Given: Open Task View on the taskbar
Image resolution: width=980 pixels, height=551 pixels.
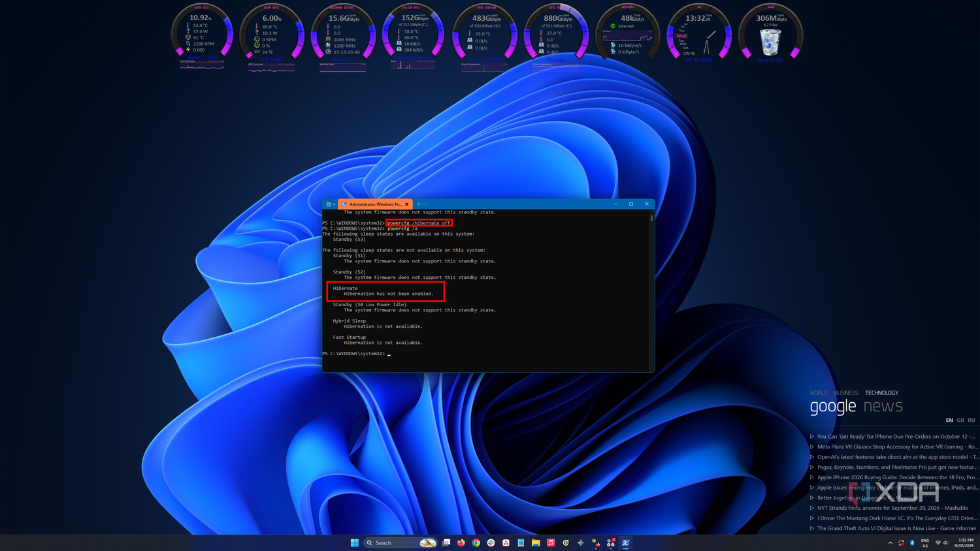Looking at the screenshot, I should point(446,543).
